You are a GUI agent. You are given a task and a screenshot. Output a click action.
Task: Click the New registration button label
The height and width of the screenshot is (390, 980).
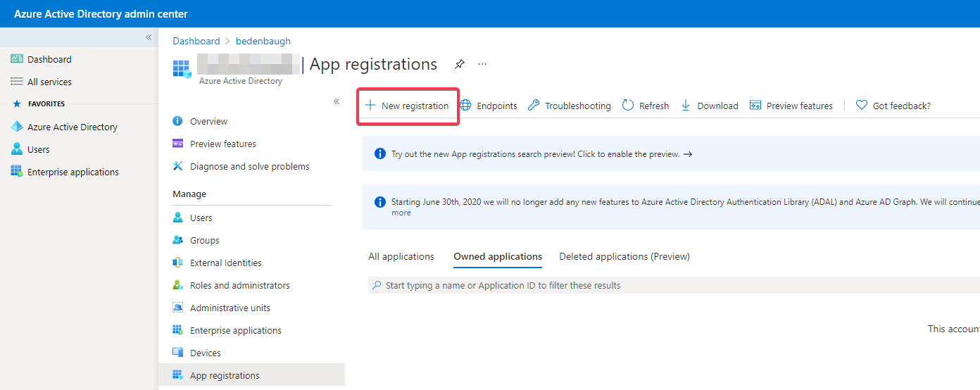pyautogui.click(x=415, y=106)
